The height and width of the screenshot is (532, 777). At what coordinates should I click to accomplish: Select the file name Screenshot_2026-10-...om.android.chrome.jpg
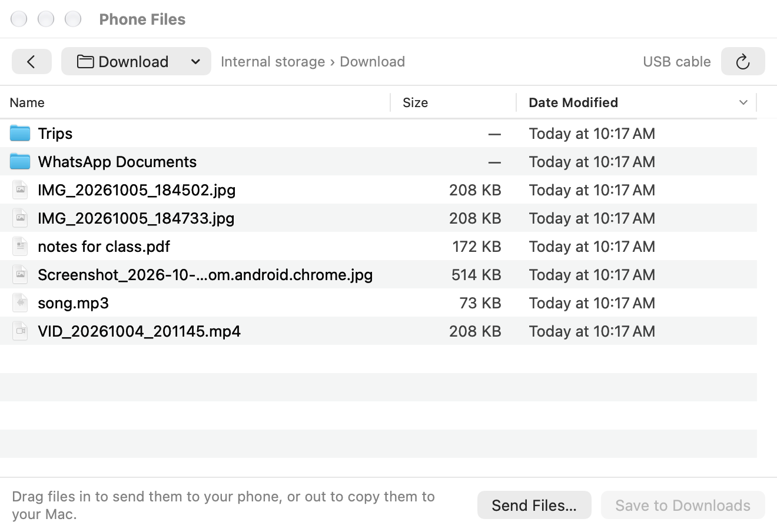(x=205, y=275)
